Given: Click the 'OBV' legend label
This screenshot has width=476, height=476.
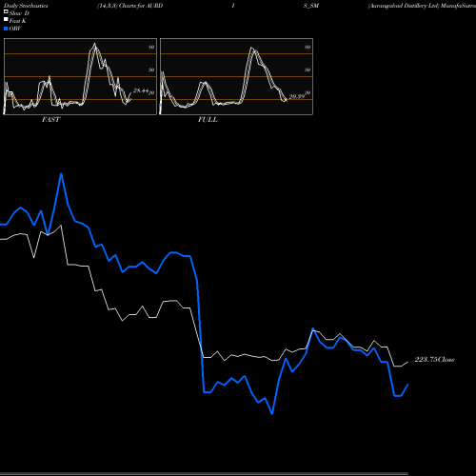Looking at the screenshot, I should pos(15,29).
